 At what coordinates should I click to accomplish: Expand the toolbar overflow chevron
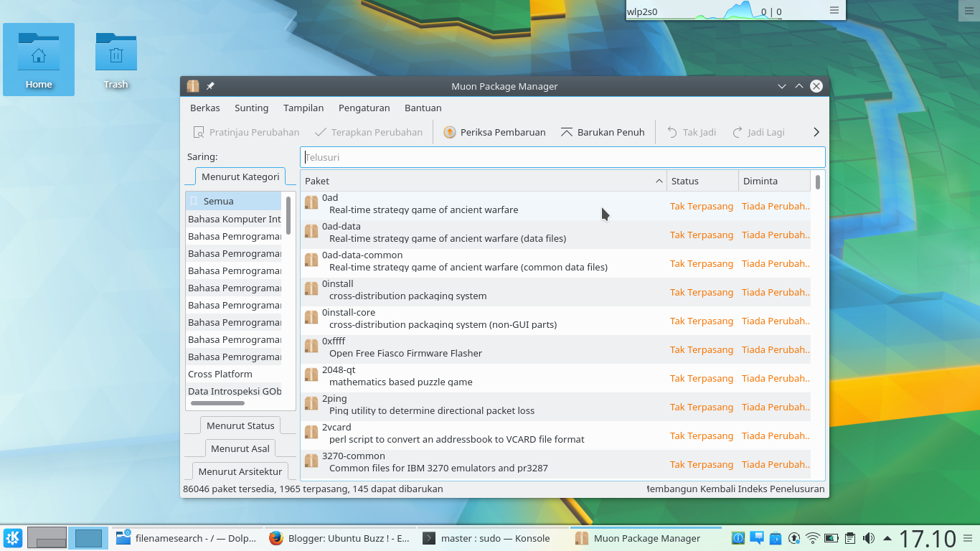tap(816, 132)
